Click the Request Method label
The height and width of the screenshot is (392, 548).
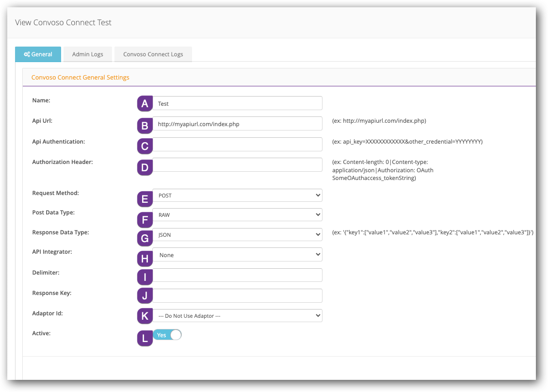coord(56,193)
